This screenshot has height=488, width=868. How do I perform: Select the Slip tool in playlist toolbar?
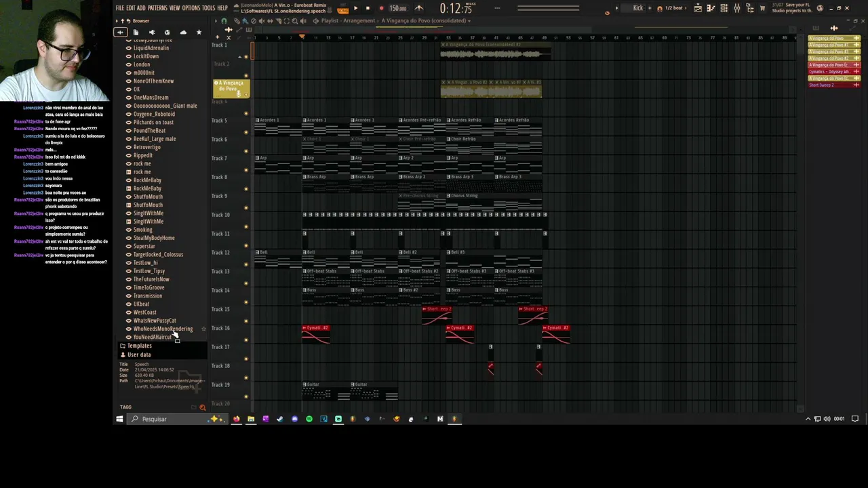point(271,21)
